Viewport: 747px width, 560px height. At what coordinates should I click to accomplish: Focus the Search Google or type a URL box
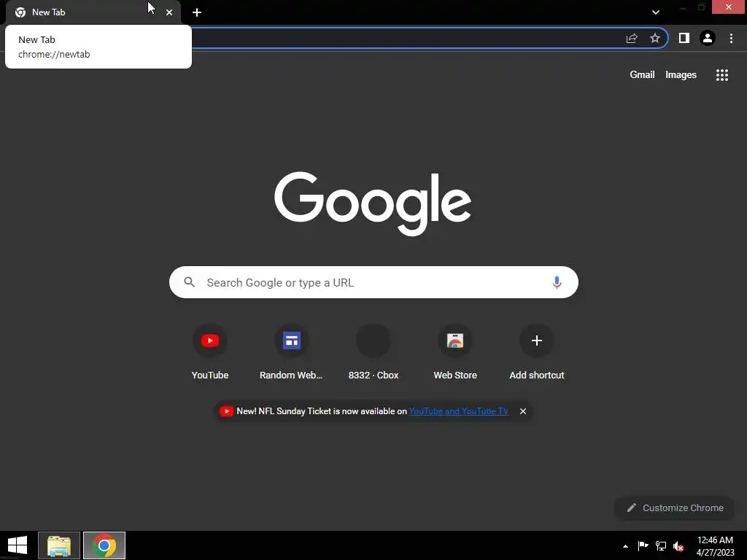point(373,282)
